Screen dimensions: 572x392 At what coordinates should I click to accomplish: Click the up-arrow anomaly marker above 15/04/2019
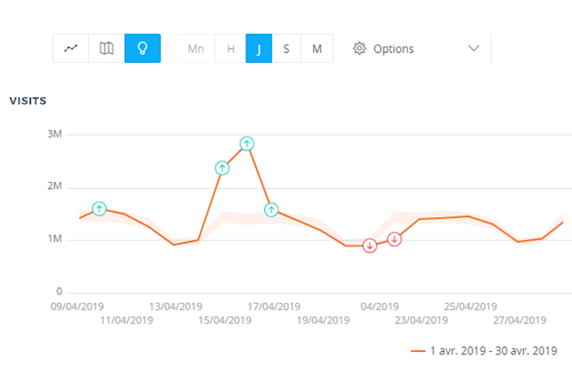pyautogui.click(x=222, y=168)
